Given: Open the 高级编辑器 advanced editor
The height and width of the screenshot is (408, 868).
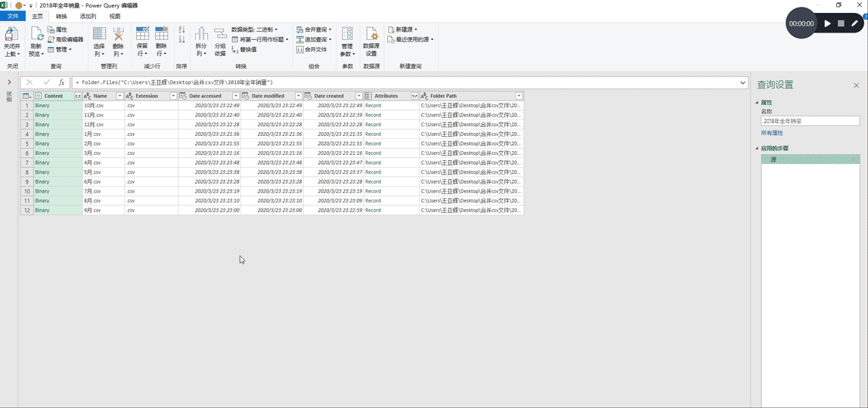Looking at the screenshot, I should point(65,39).
